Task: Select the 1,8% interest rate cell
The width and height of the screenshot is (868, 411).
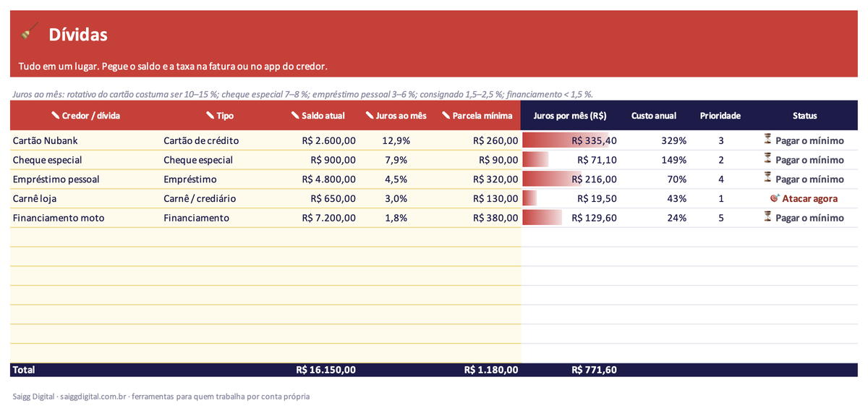Action: tap(396, 218)
